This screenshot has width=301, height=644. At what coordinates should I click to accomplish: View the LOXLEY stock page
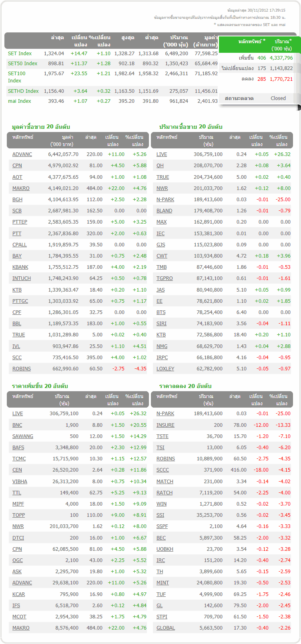165,369
